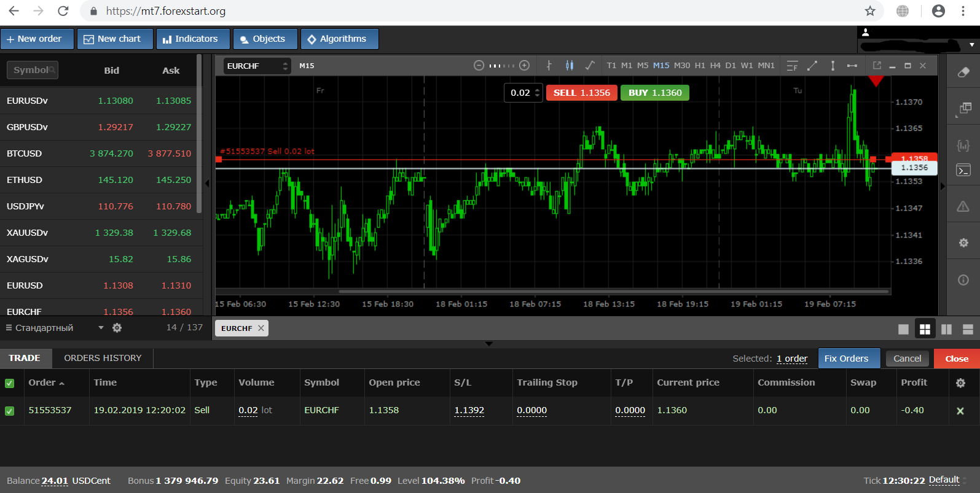This screenshot has width=980, height=493.
Task: Toggle the select-all orders checkbox
Action: [9, 383]
